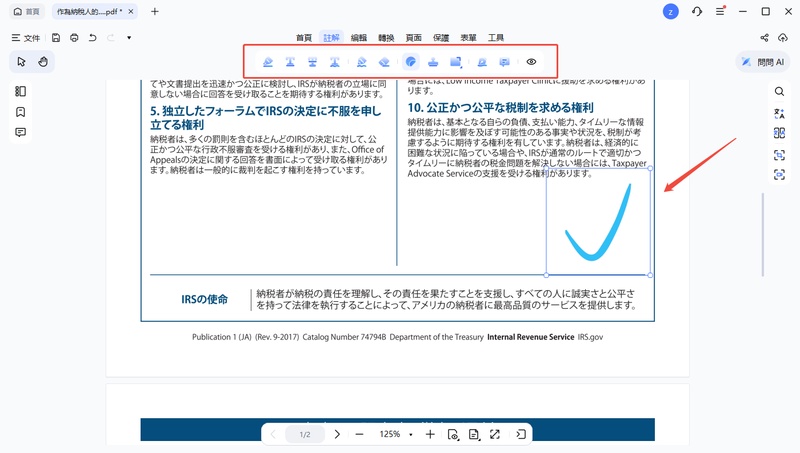Click the page number field 1/2

coord(305,435)
